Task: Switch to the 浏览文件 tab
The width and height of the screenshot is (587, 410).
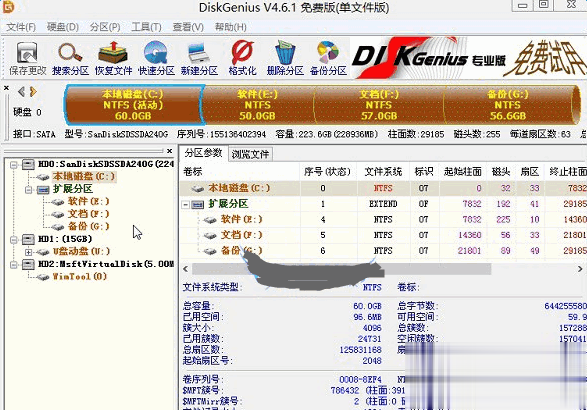Action: click(x=250, y=154)
